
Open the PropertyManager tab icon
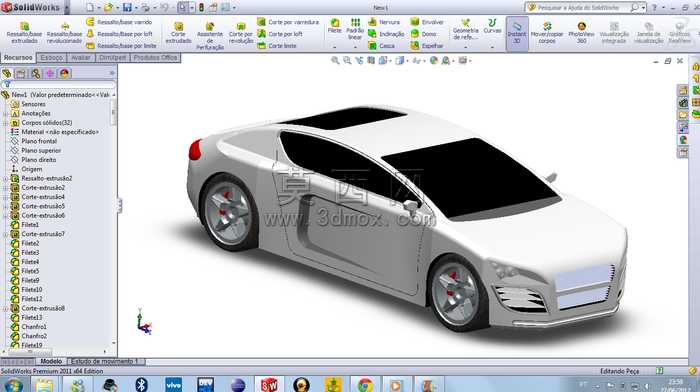click(21, 73)
